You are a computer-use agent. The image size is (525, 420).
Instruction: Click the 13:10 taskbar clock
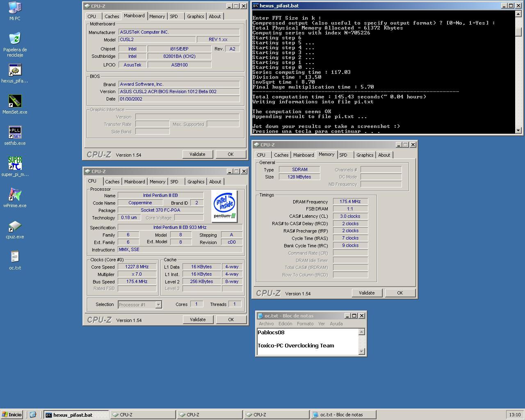(x=515, y=415)
